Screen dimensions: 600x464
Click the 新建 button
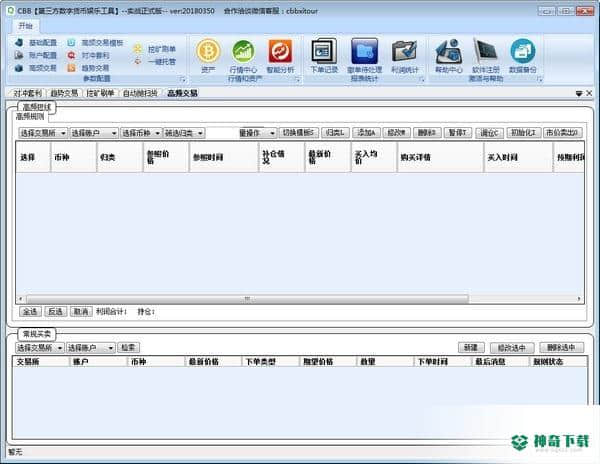coord(471,348)
